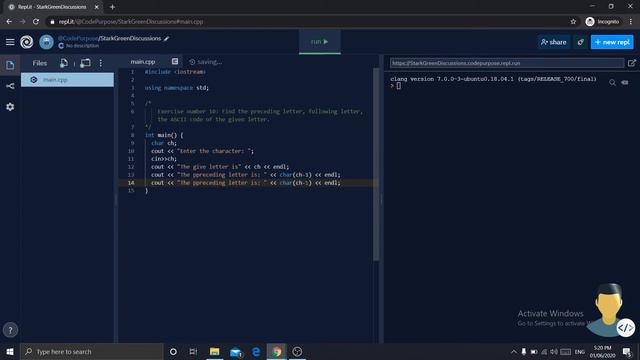Open output in new window icon
The width and height of the screenshot is (640, 360).
click(x=632, y=63)
